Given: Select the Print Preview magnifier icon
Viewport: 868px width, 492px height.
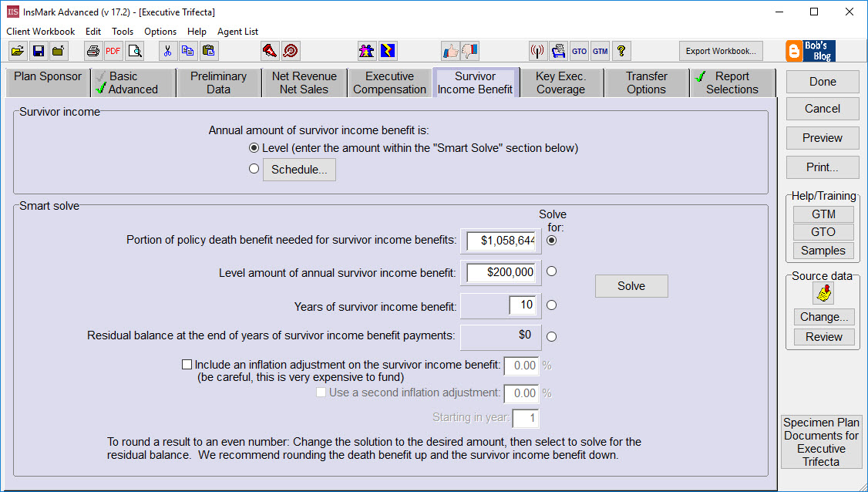Looking at the screenshot, I should pyautogui.click(x=133, y=51).
